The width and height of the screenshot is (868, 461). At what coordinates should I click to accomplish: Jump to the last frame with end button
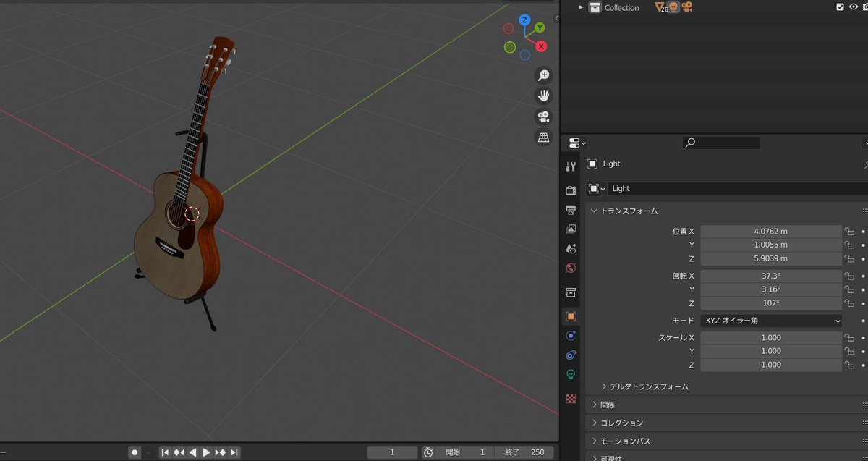(x=233, y=452)
